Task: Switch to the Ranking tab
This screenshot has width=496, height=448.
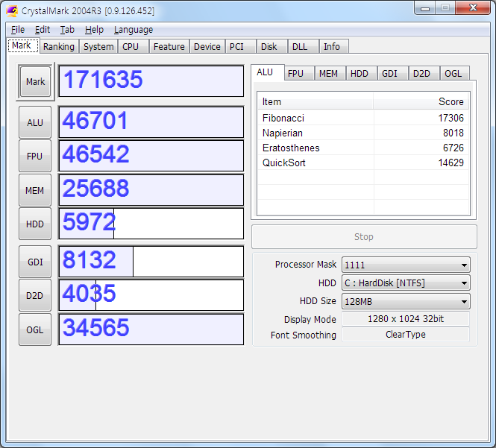Action: [59, 46]
